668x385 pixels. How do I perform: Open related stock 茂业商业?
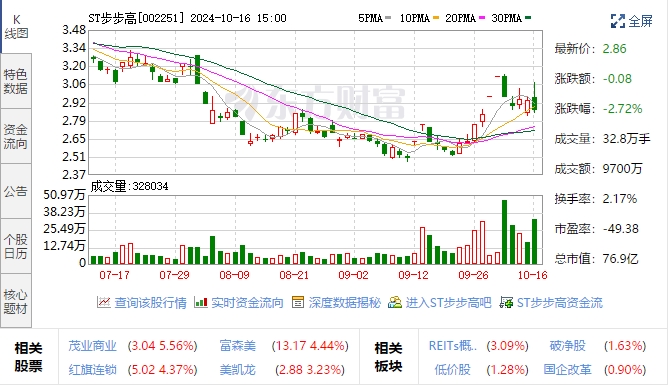(x=92, y=345)
